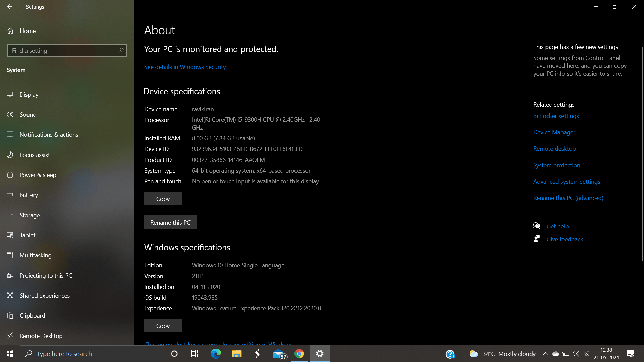
Task: Open File Explorer from taskbar
Action: (x=236, y=354)
